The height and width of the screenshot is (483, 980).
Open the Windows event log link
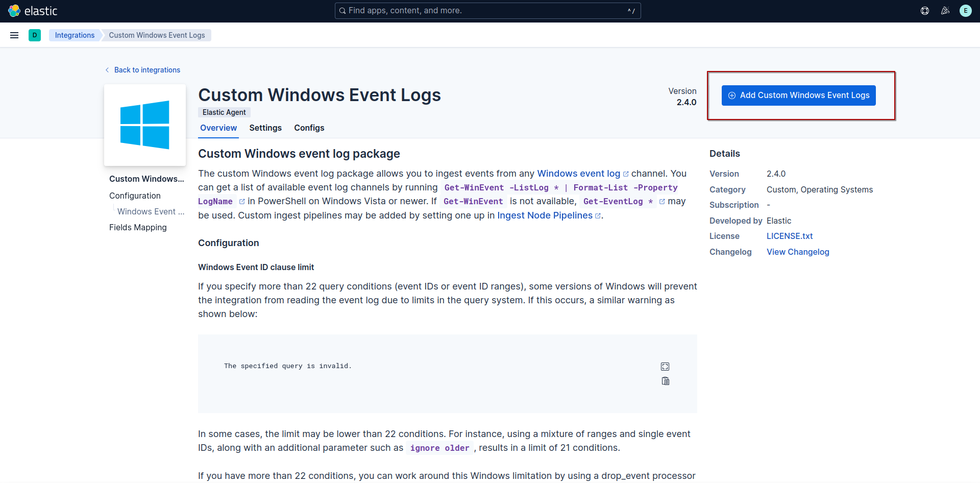tap(583, 174)
